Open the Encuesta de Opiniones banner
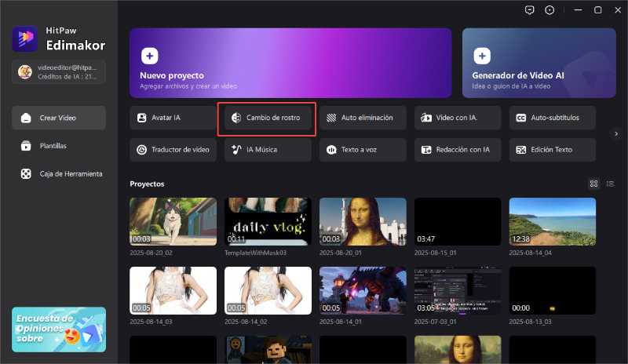The width and height of the screenshot is (628, 364). click(59, 329)
